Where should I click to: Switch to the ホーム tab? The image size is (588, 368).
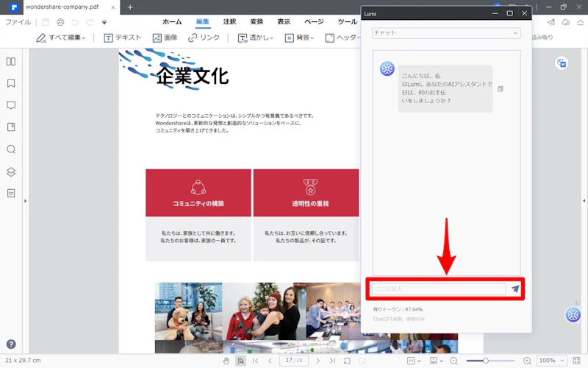coord(172,22)
